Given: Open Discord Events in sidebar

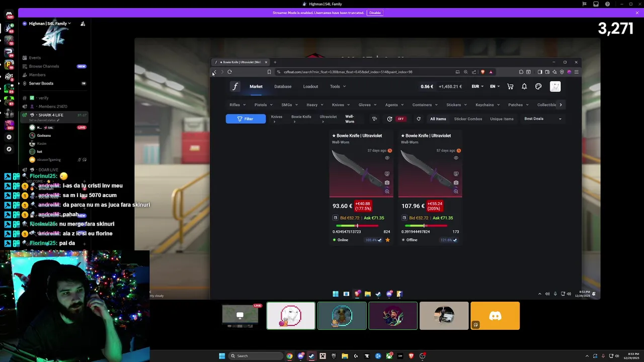Looking at the screenshot, I should click(x=35, y=58).
